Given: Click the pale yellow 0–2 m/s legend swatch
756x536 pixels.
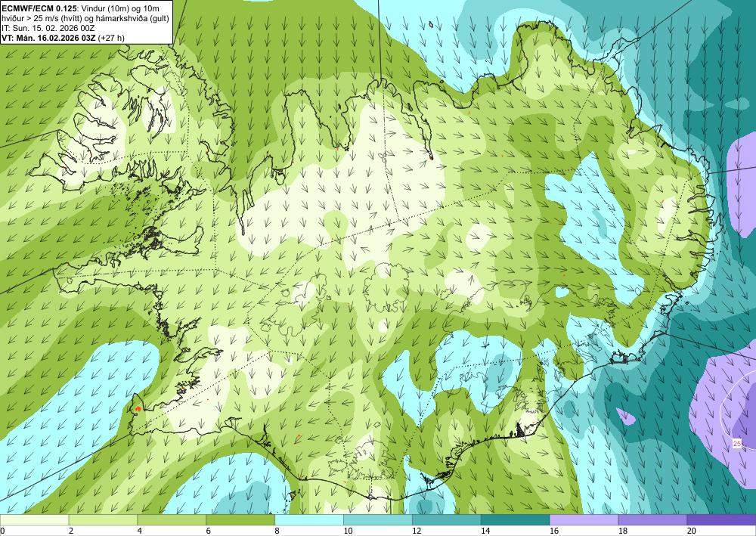Looking at the screenshot, I should click(34, 520).
